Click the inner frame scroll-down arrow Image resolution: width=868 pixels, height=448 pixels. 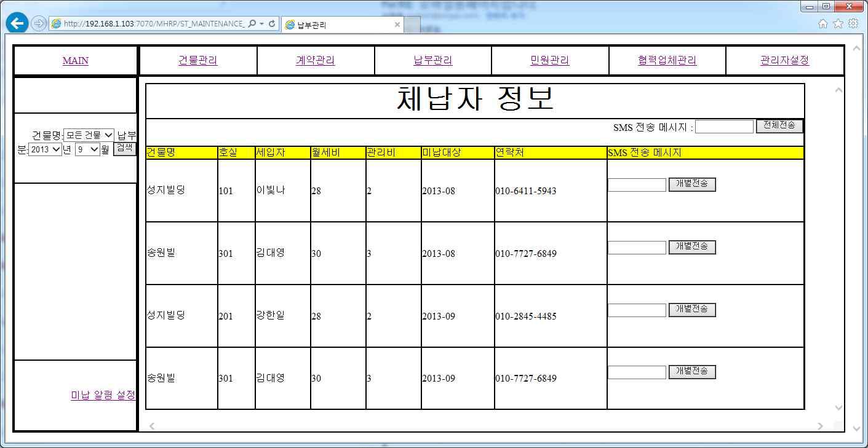[x=838, y=407]
